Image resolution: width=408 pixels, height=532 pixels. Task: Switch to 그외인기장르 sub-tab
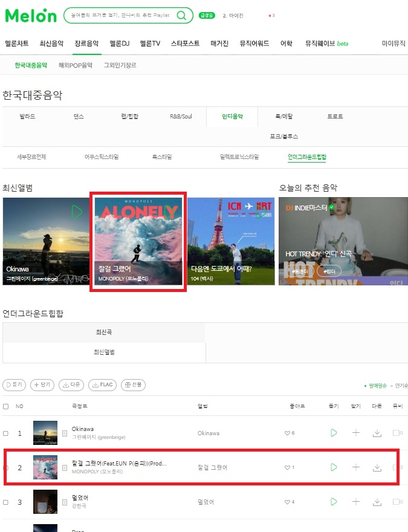[120, 65]
